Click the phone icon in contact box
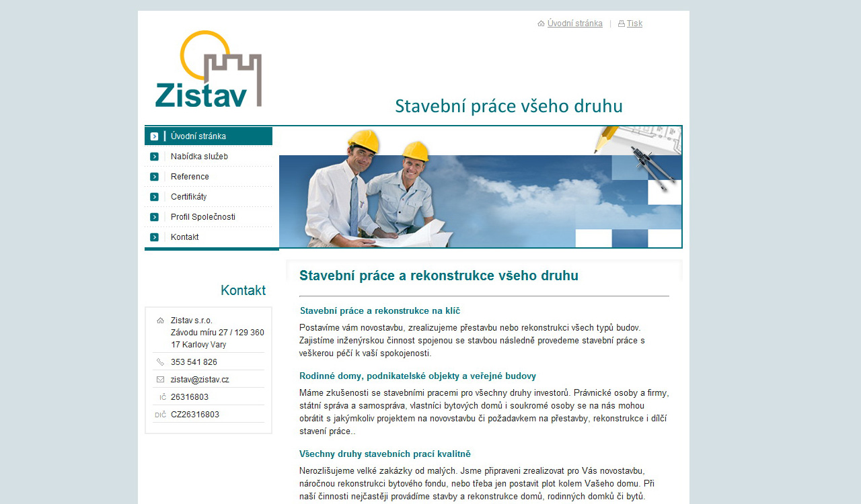861x504 pixels. point(160,362)
